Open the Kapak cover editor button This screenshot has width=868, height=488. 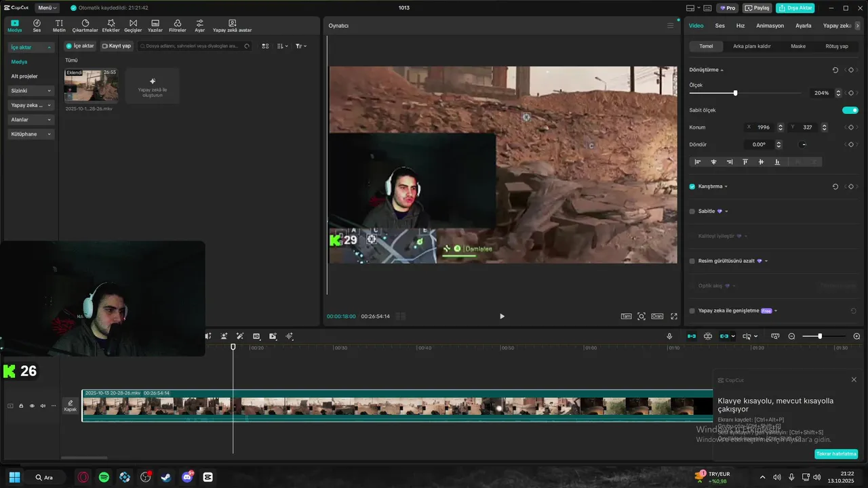coord(71,406)
